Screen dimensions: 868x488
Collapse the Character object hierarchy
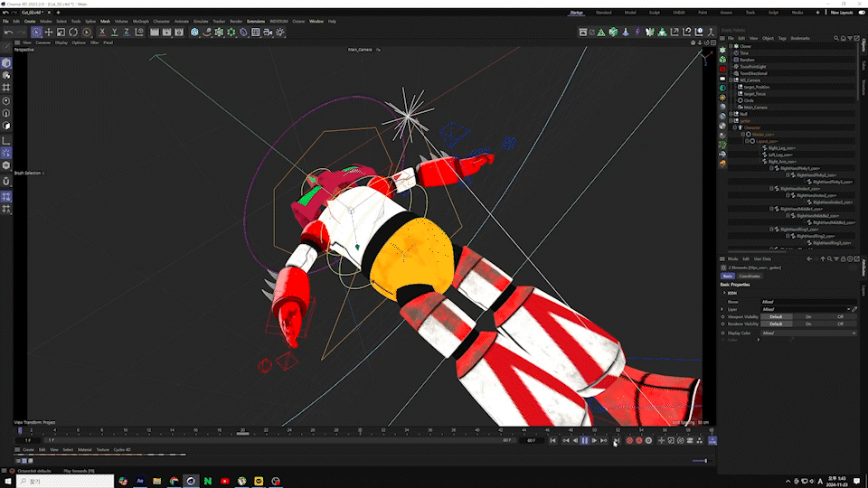pyautogui.click(x=735, y=127)
